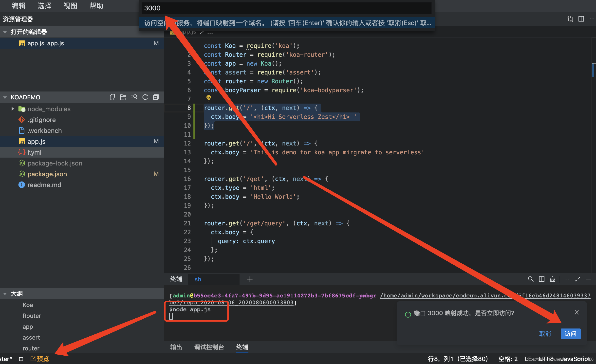Click the 空格: 2 indentation status item

click(x=508, y=359)
